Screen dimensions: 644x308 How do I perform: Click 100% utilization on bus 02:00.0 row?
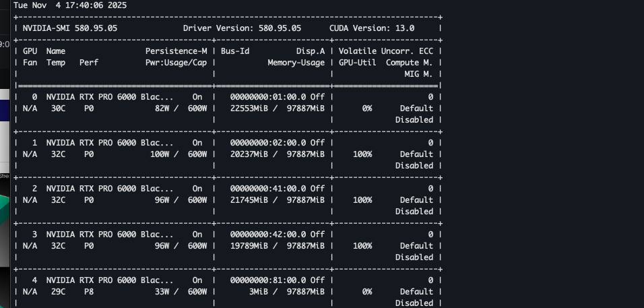362,154
